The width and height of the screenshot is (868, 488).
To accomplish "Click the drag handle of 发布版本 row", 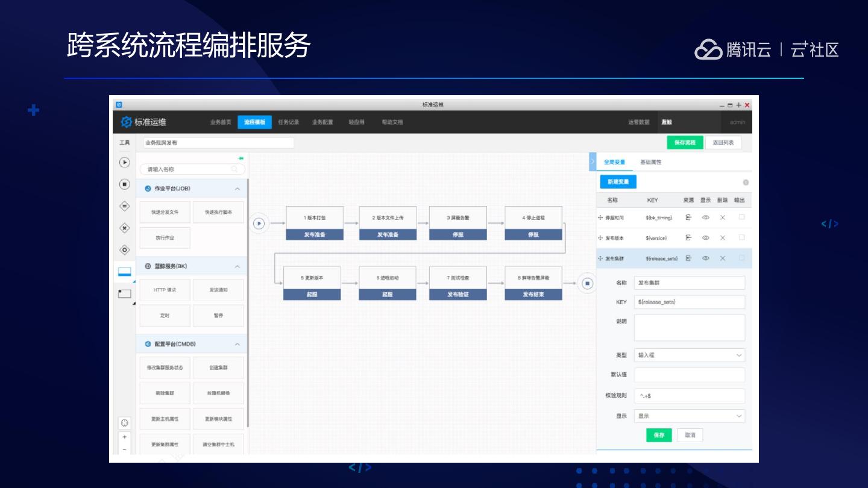I will [600, 238].
